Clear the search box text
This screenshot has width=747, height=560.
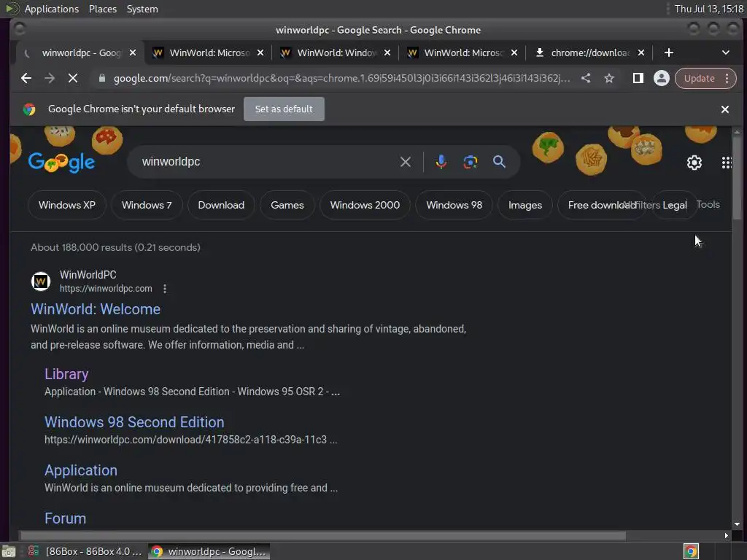coord(406,162)
